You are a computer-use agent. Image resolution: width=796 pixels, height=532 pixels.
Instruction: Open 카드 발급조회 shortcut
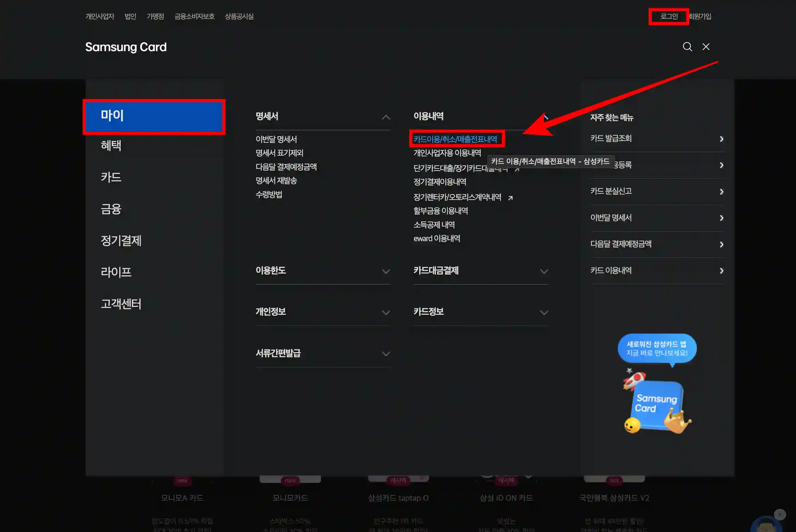[x=611, y=138]
